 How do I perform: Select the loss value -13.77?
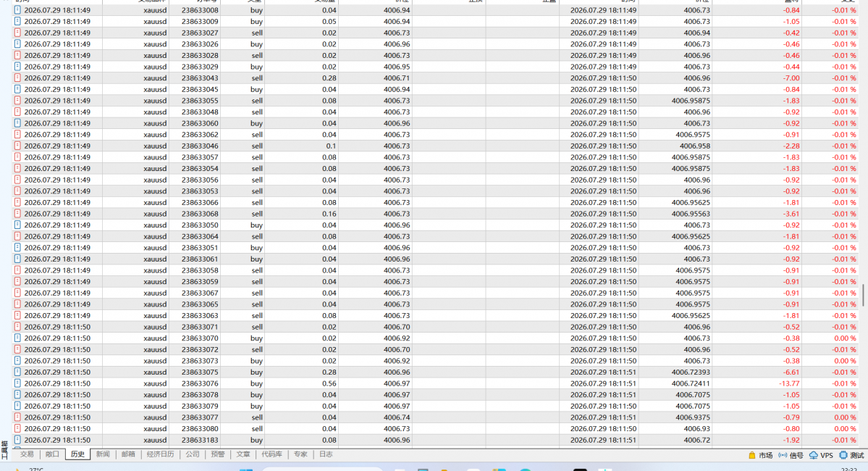point(789,383)
